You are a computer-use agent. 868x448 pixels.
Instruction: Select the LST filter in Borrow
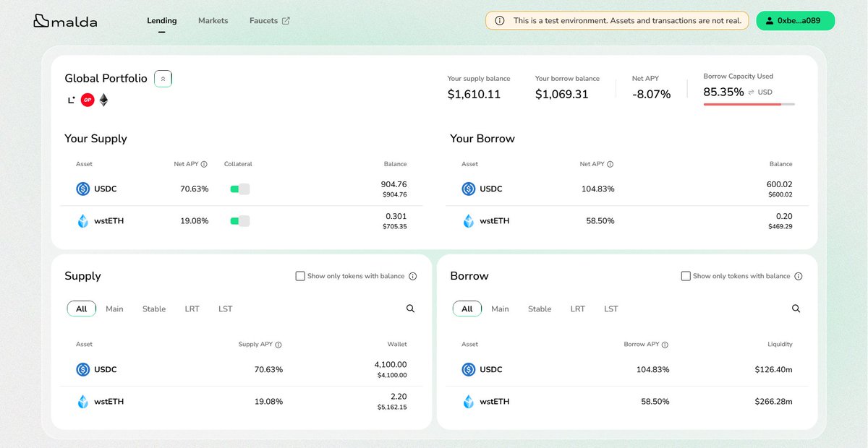coord(611,309)
